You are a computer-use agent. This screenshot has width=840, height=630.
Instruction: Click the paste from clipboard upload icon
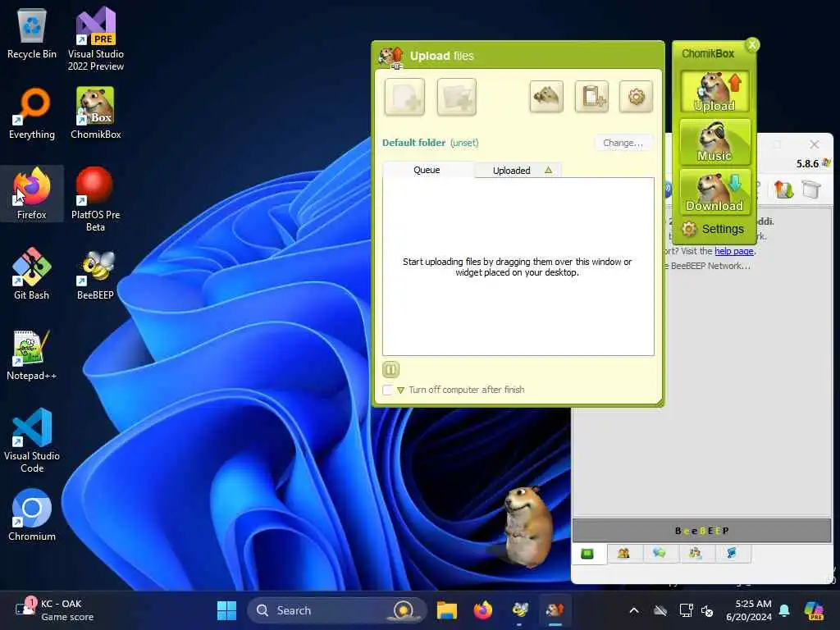tap(591, 97)
